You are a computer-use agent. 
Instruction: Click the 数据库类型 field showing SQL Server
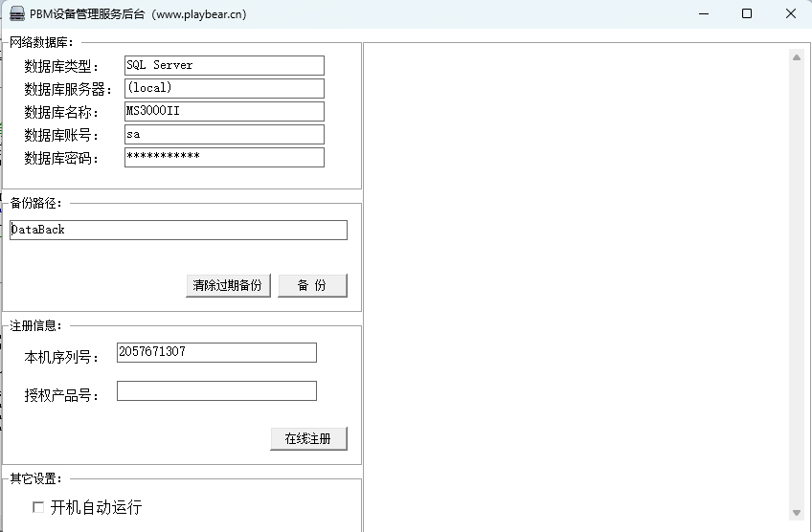pyautogui.click(x=224, y=65)
